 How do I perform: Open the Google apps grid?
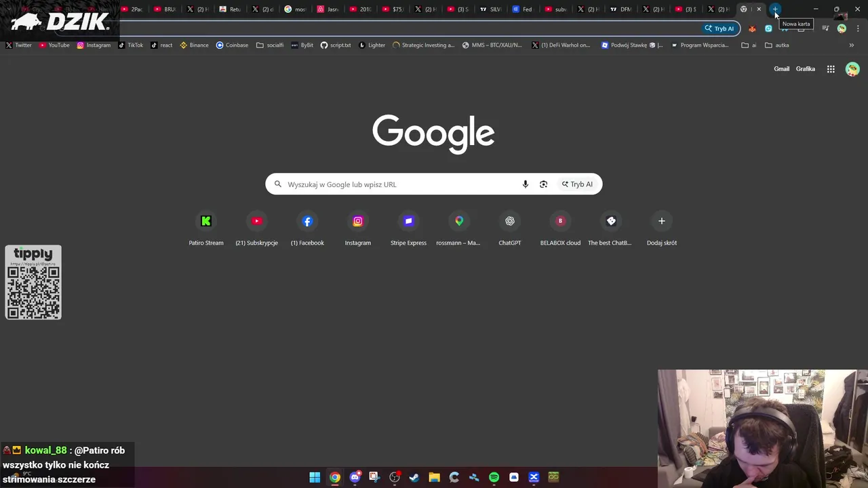click(831, 69)
